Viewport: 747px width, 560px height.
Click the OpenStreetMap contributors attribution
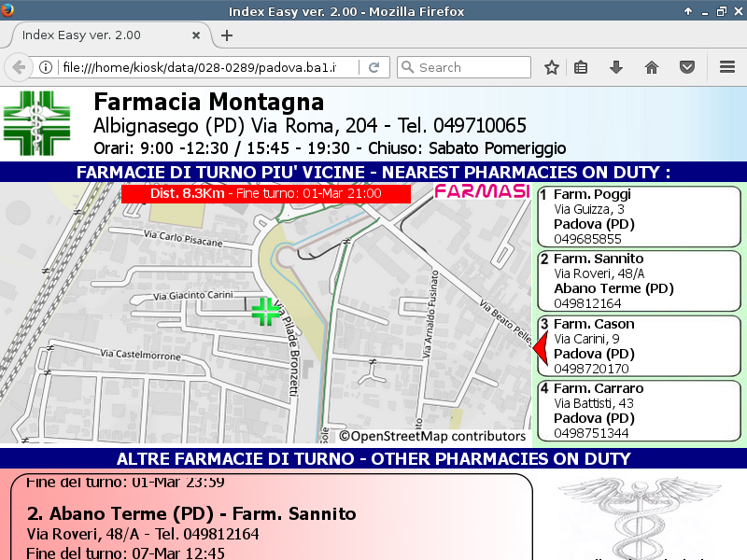coord(431,436)
